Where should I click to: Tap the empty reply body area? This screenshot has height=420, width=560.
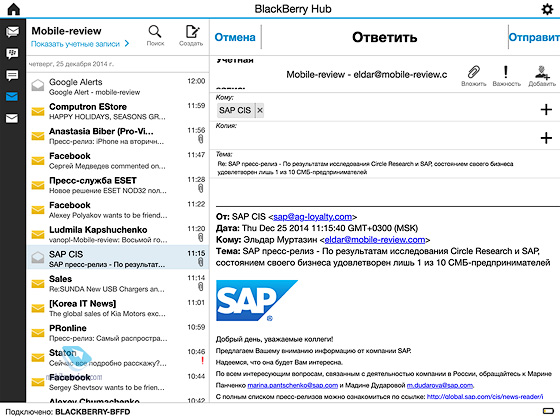385,191
